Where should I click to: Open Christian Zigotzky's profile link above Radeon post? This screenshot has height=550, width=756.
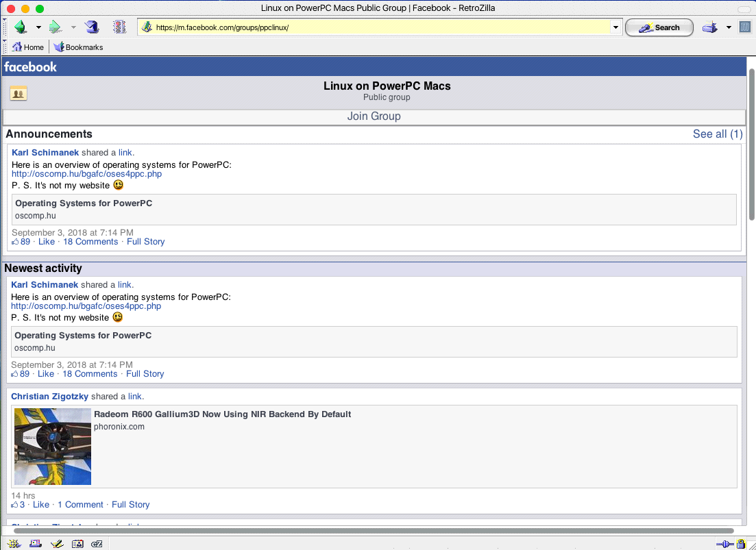(x=49, y=397)
